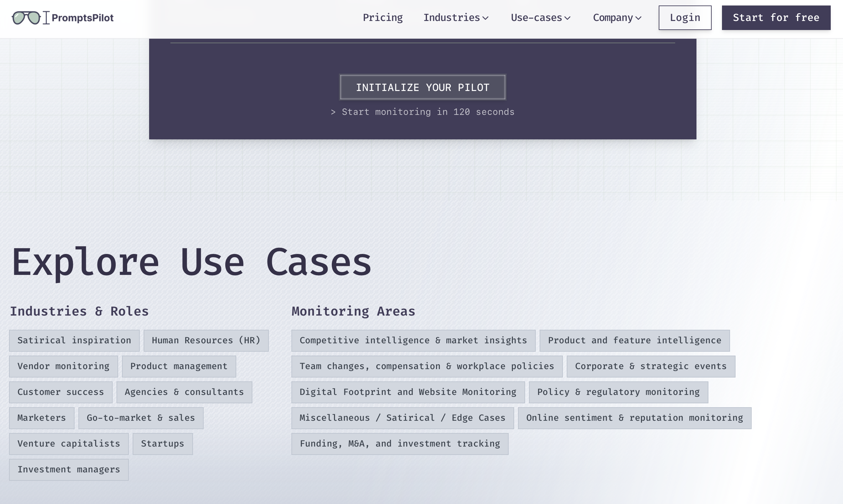Open Competitive intelligence & market insights
Viewport: 843px width, 504px height.
(x=413, y=340)
